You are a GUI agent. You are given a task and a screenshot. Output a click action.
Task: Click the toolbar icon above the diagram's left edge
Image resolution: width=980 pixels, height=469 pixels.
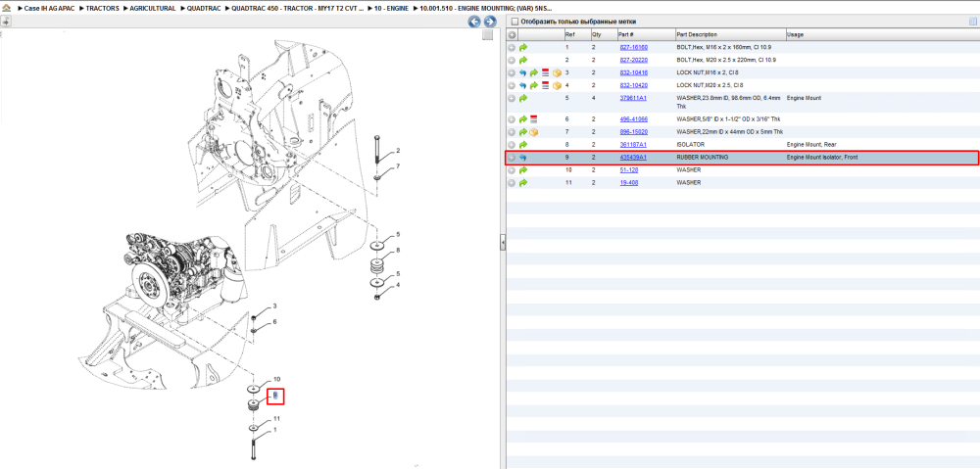[x=6, y=22]
